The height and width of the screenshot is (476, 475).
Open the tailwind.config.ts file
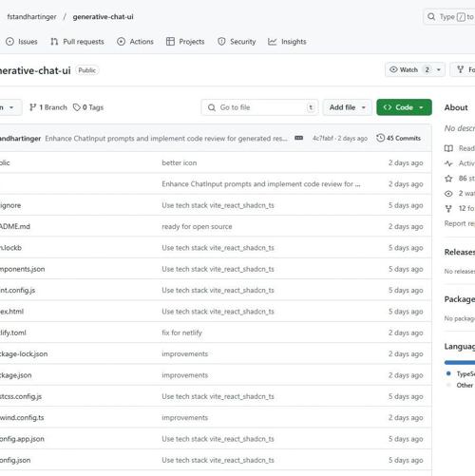tap(22, 418)
